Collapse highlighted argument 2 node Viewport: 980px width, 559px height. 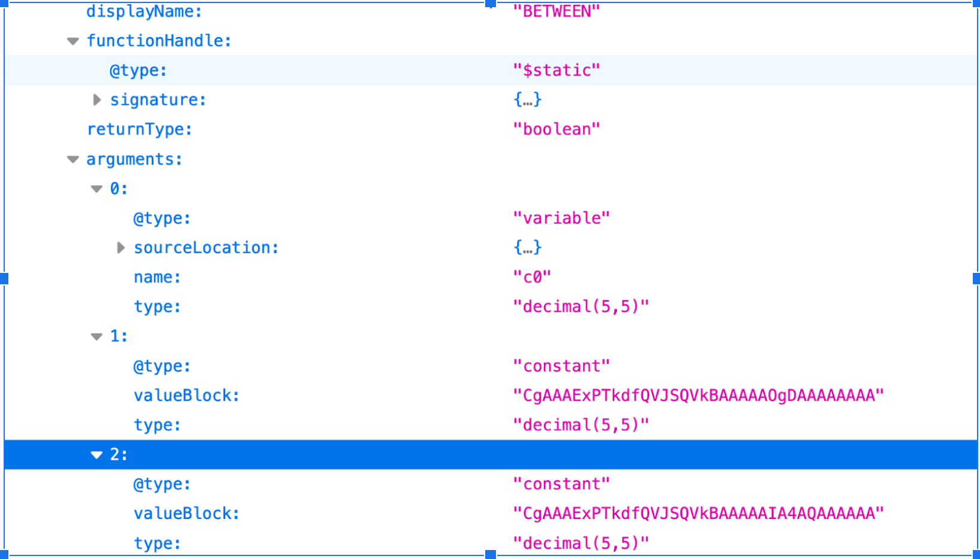(96, 455)
